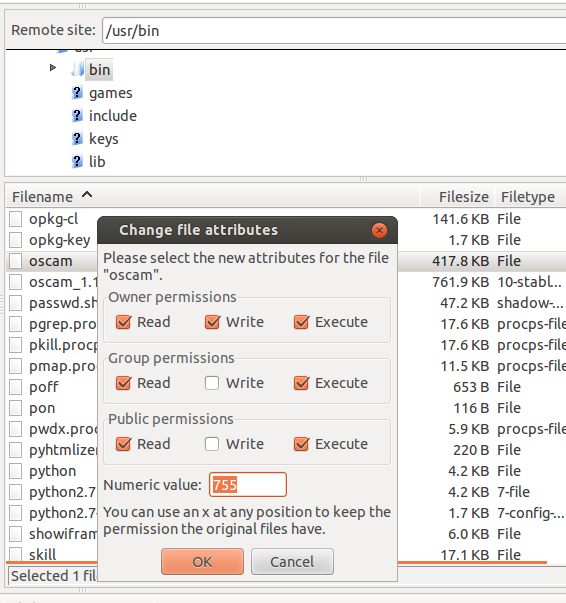Screen dimensions: 566x603
Task: Click the Numeric value field showing 755
Action: (248, 485)
